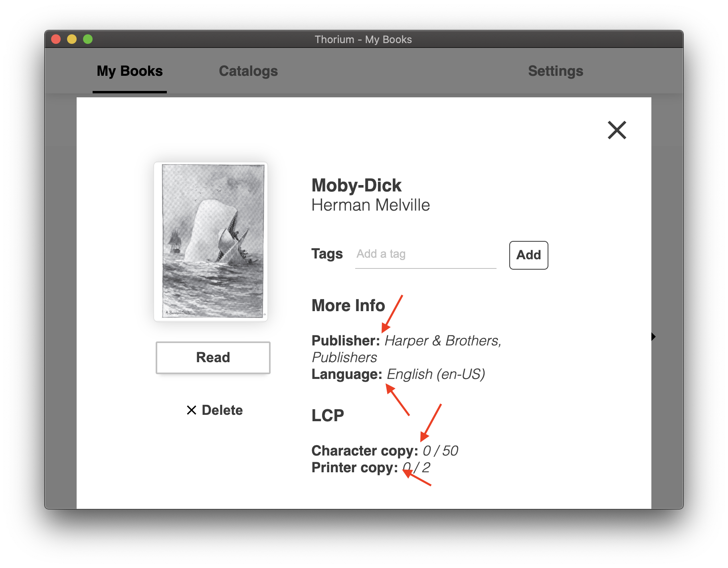This screenshot has width=728, height=568.
Task: Click the Tags label
Action: [327, 254]
